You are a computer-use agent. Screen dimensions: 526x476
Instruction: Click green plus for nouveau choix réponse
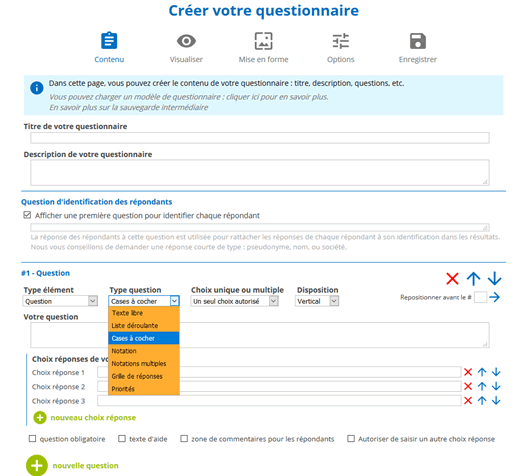tap(40, 418)
